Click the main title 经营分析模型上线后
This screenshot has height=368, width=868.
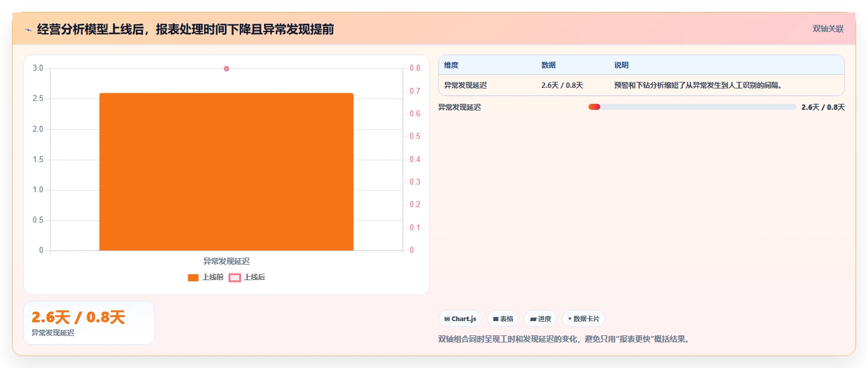tap(185, 29)
